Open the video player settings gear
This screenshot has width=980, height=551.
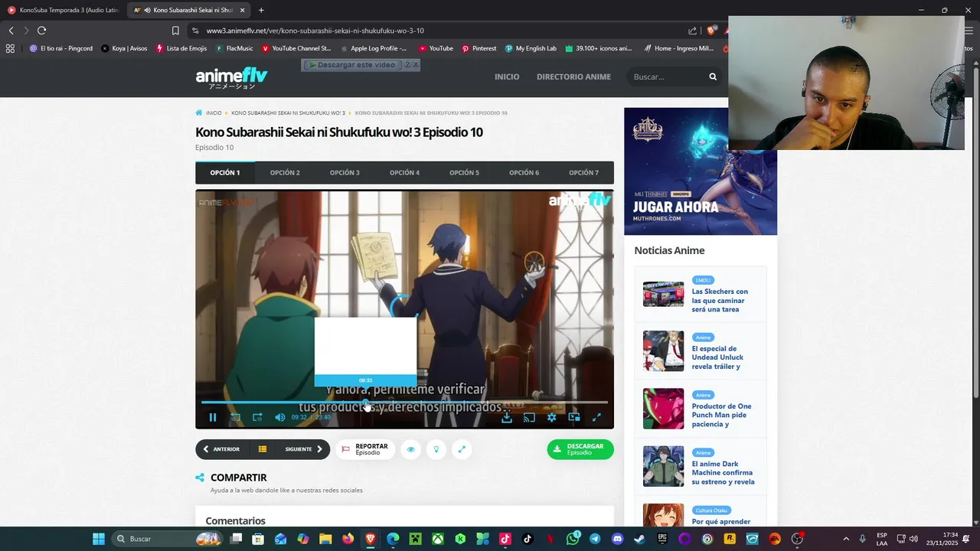point(551,417)
